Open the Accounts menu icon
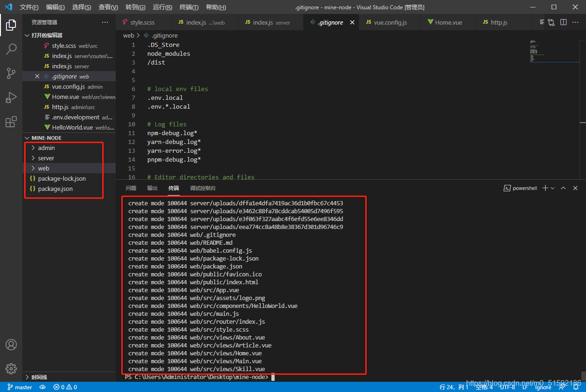Viewport: 586px width, 392px height. [x=11, y=345]
